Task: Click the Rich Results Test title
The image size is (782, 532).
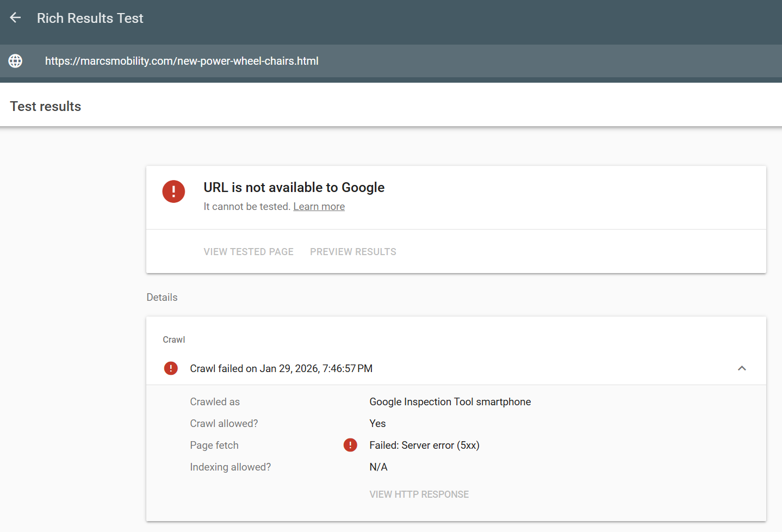Action: pyautogui.click(x=90, y=18)
